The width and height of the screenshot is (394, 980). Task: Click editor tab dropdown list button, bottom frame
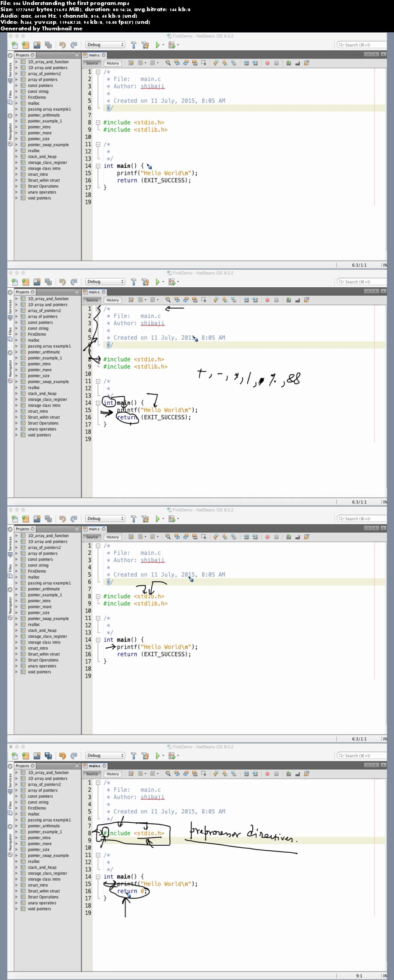pyautogui.click(x=384, y=765)
